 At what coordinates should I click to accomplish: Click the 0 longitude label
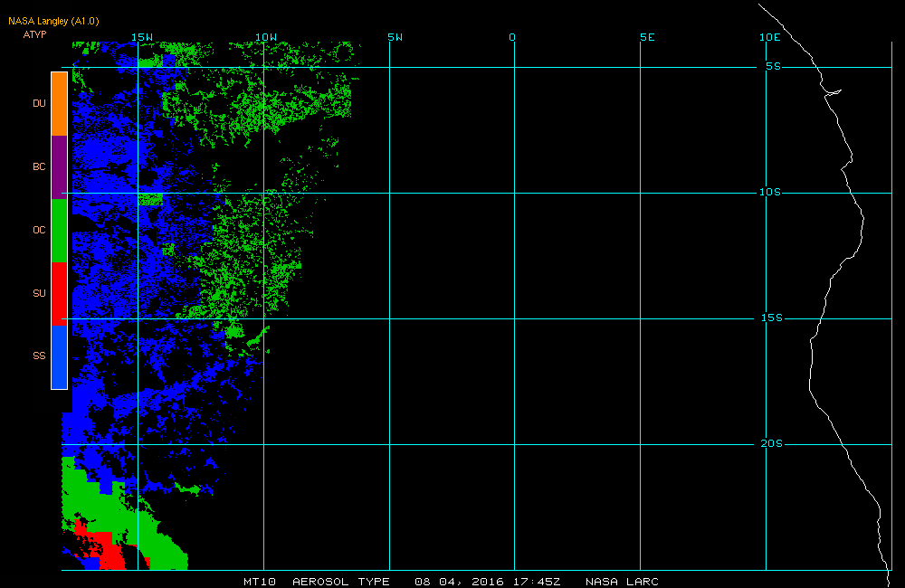[x=512, y=37]
